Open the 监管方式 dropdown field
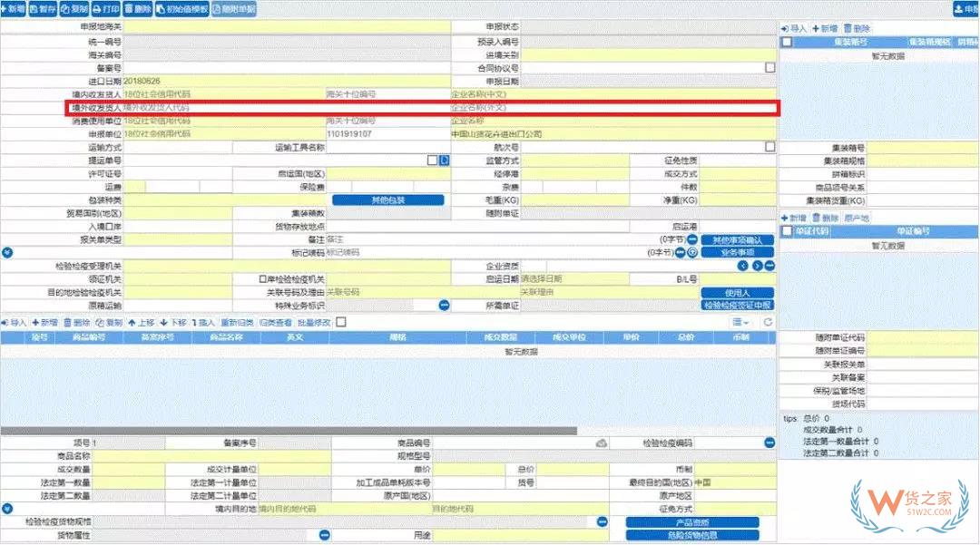 point(575,161)
